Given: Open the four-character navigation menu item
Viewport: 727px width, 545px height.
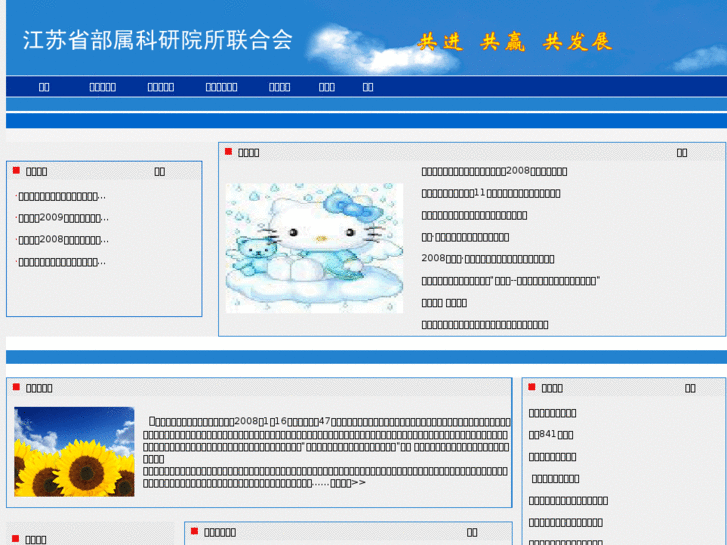Looking at the screenshot, I should [279, 87].
